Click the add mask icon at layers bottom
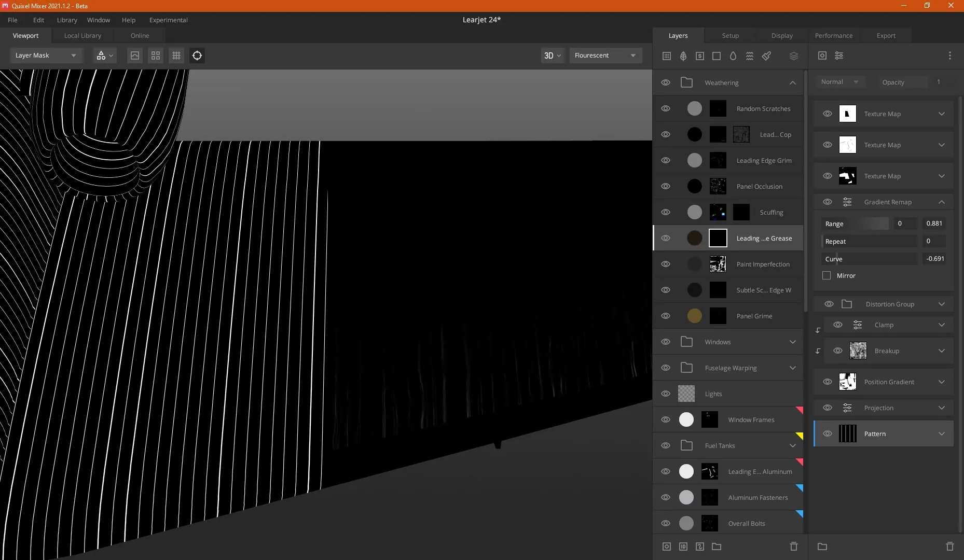Image resolution: width=964 pixels, height=560 pixels. point(667,547)
